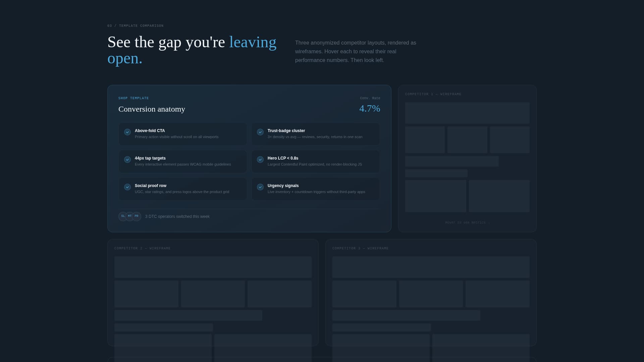The image size is (644, 362).
Task: Click the 'Social proof row' heading
Action: point(151,186)
